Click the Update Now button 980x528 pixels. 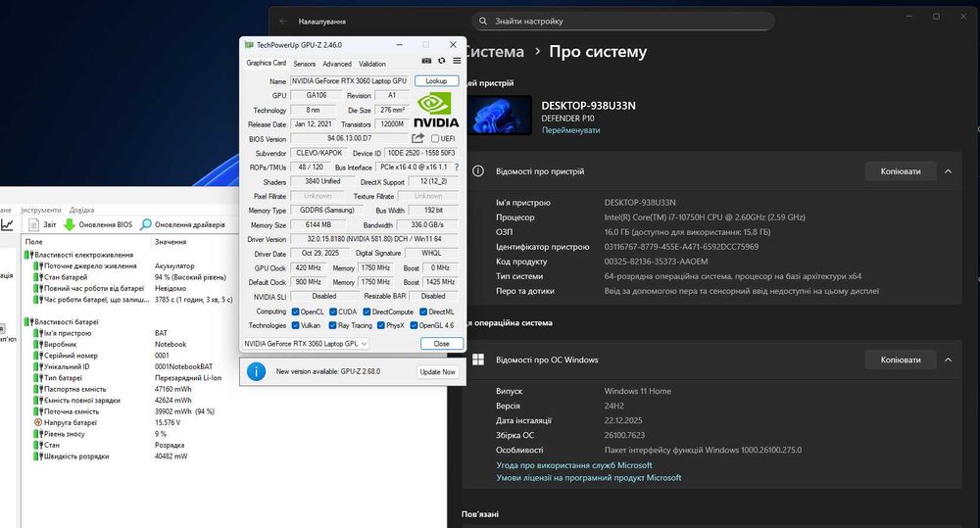pos(437,372)
